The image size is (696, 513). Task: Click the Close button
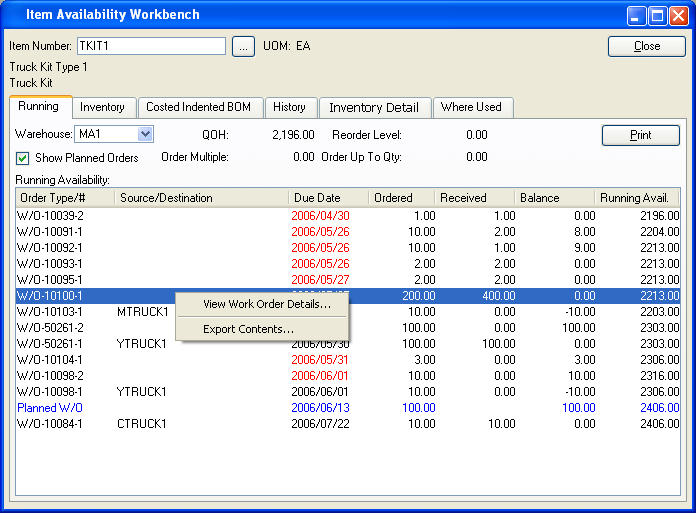coord(647,46)
